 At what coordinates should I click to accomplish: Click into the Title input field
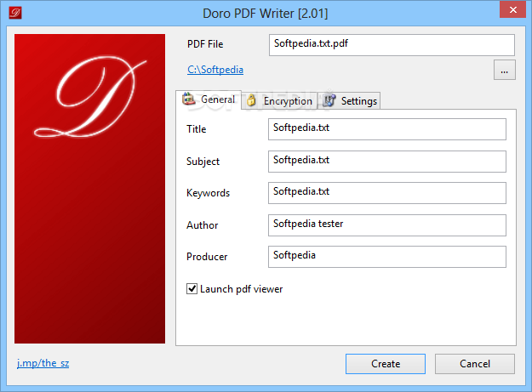point(387,129)
